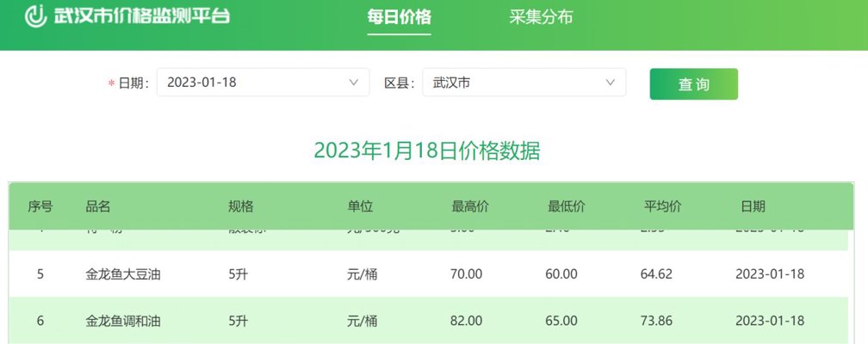
Task: Select the 金龙鱼大豆油 product name cell
Action: tap(123, 273)
